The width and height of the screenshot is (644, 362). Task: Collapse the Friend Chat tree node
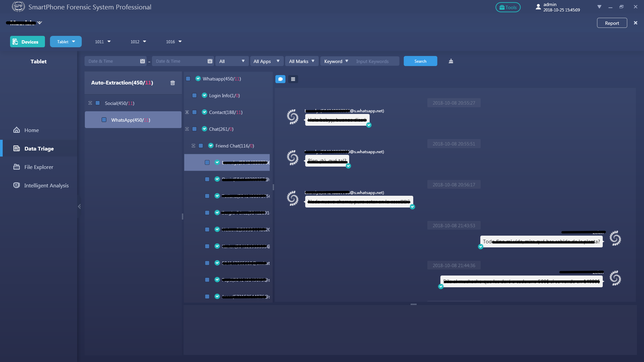click(x=193, y=146)
